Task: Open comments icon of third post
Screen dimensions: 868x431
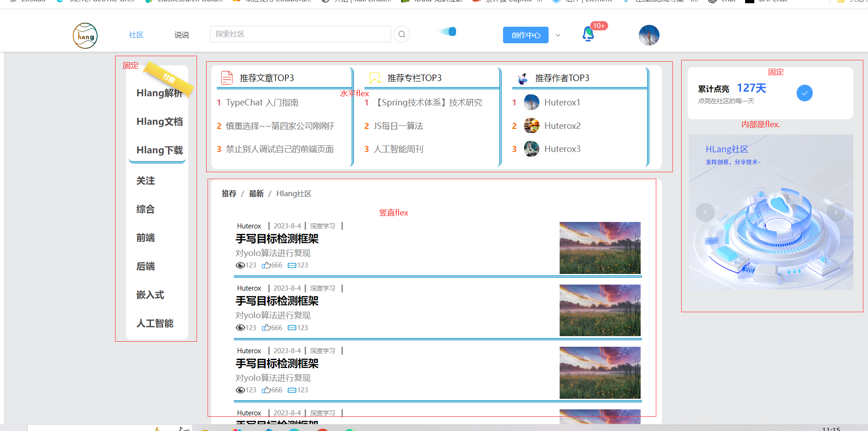Action: [292, 390]
